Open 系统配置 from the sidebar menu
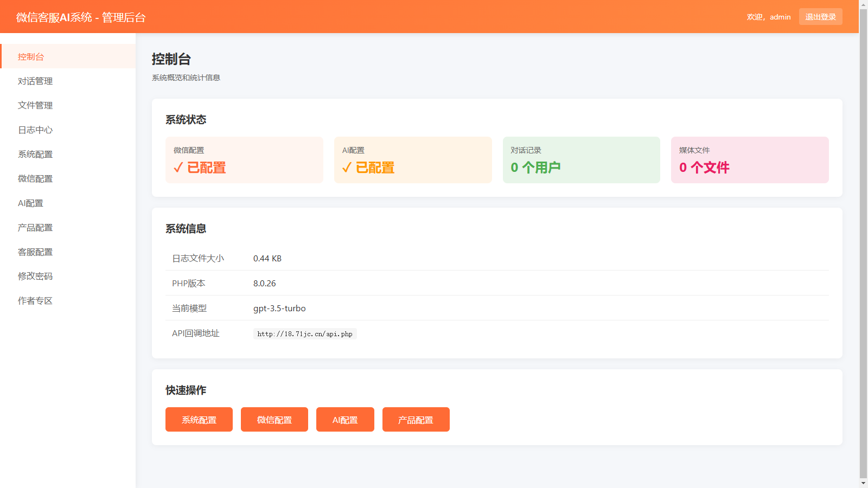The width and height of the screenshot is (868, 488). 35,155
